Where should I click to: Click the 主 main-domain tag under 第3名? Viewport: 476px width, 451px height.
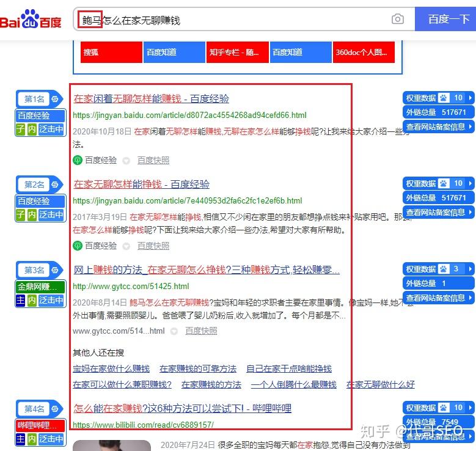click(x=21, y=300)
